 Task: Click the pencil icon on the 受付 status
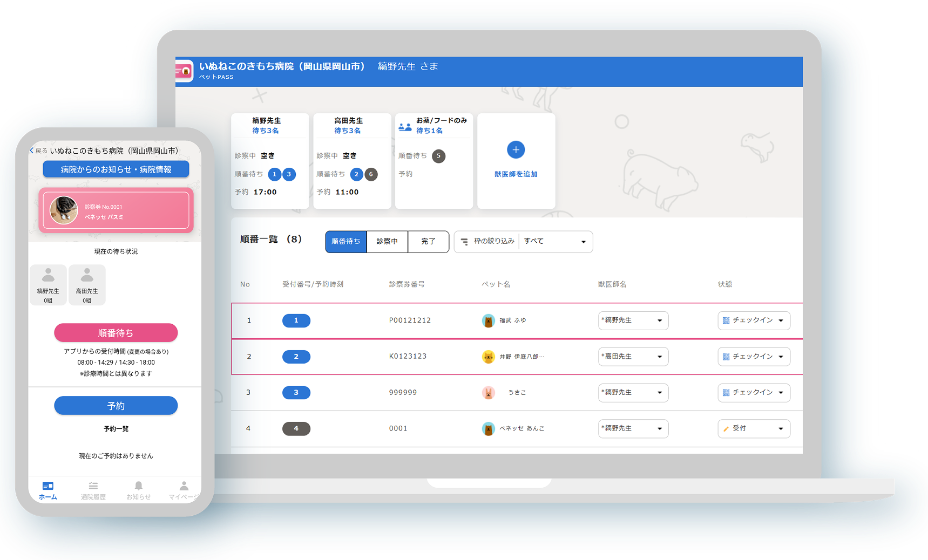point(726,428)
